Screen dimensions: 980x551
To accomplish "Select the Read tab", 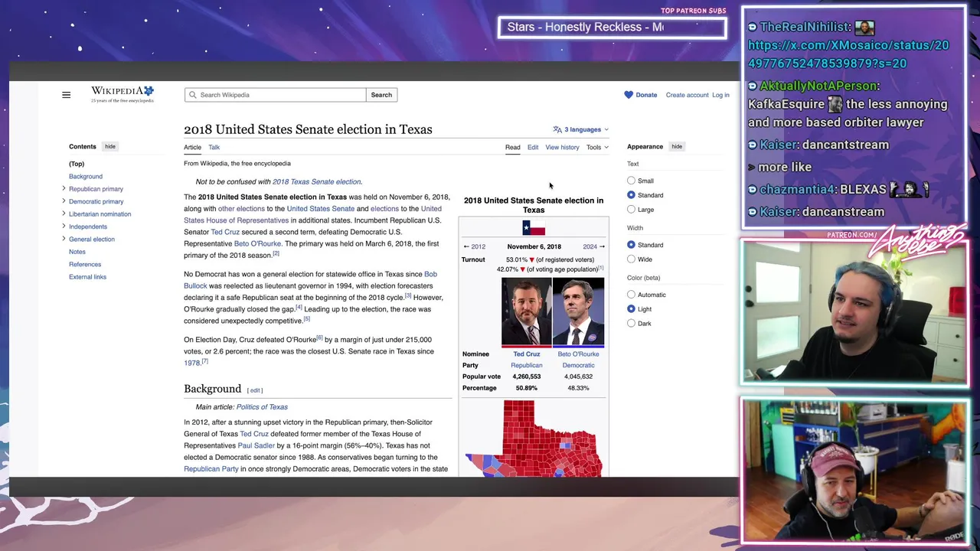I will coord(512,147).
